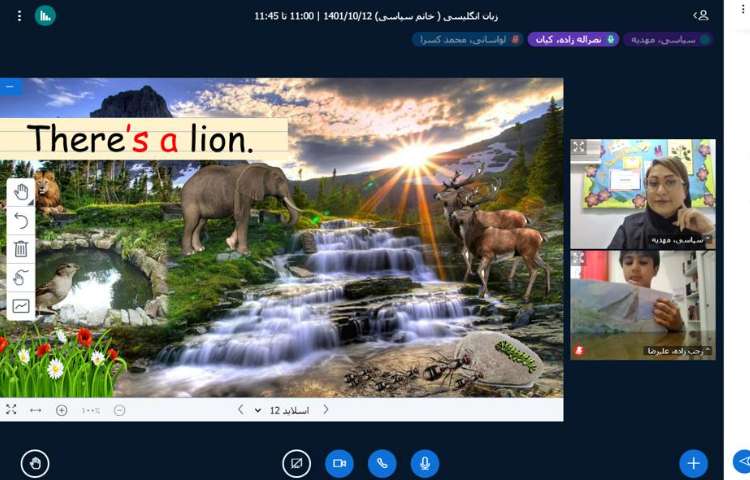
Task: Click the teacher's webcam video tile
Action: (x=643, y=194)
